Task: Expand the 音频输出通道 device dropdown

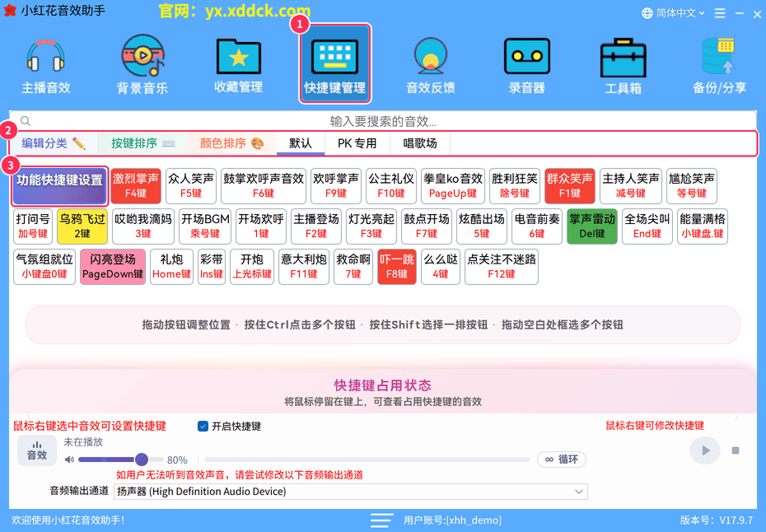Action: (x=351, y=492)
